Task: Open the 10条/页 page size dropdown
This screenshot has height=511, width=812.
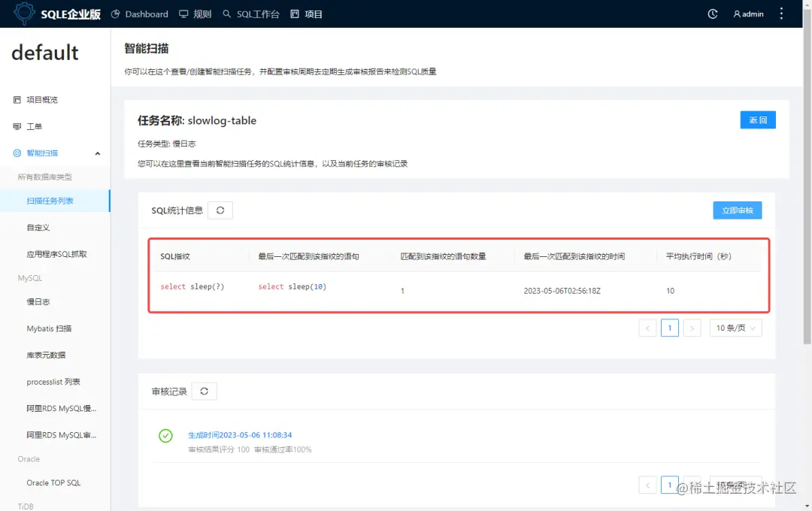Action: [735, 328]
